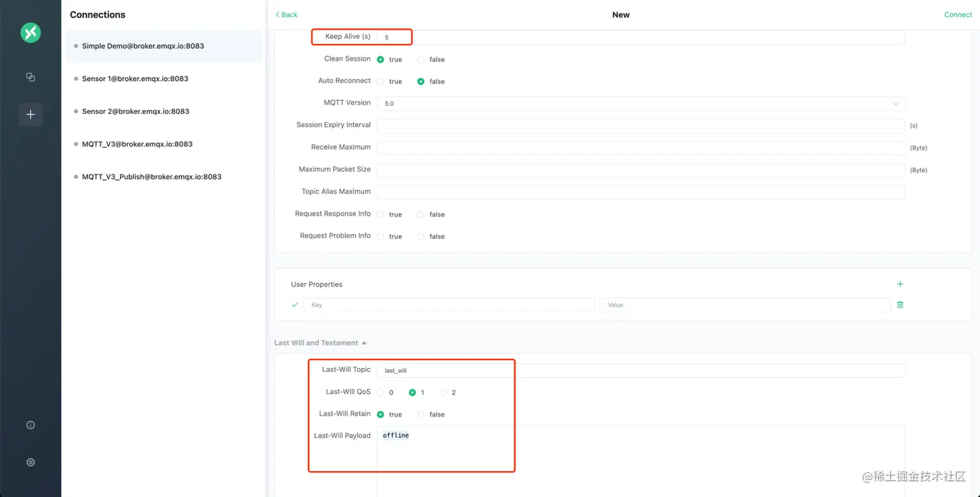Select MQTT_V3_Publish@broker.emqx.io:8083 connection
The image size is (980, 497).
(x=164, y=177)
